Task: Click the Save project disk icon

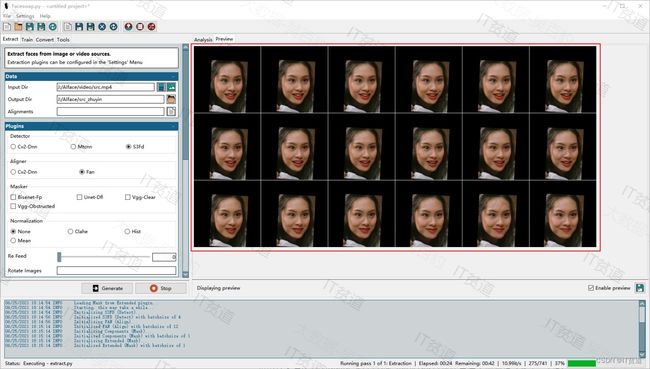Action: pos(29,27)
